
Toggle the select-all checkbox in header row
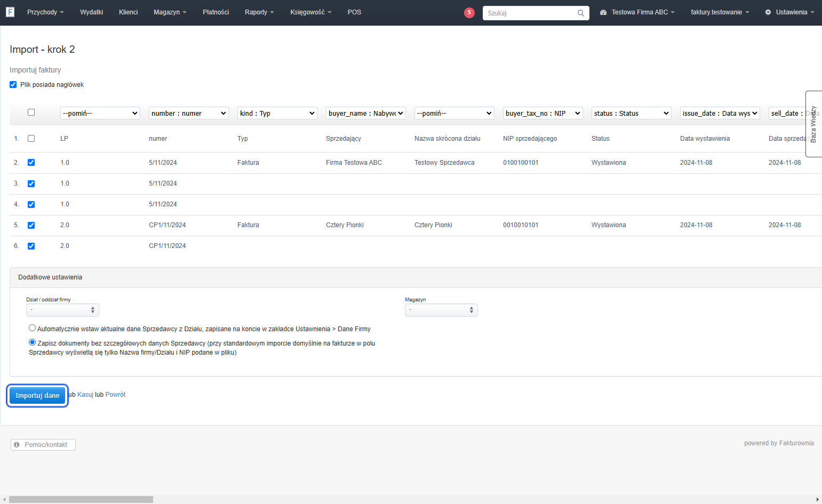pyautogui.click(x=31, y=112)
